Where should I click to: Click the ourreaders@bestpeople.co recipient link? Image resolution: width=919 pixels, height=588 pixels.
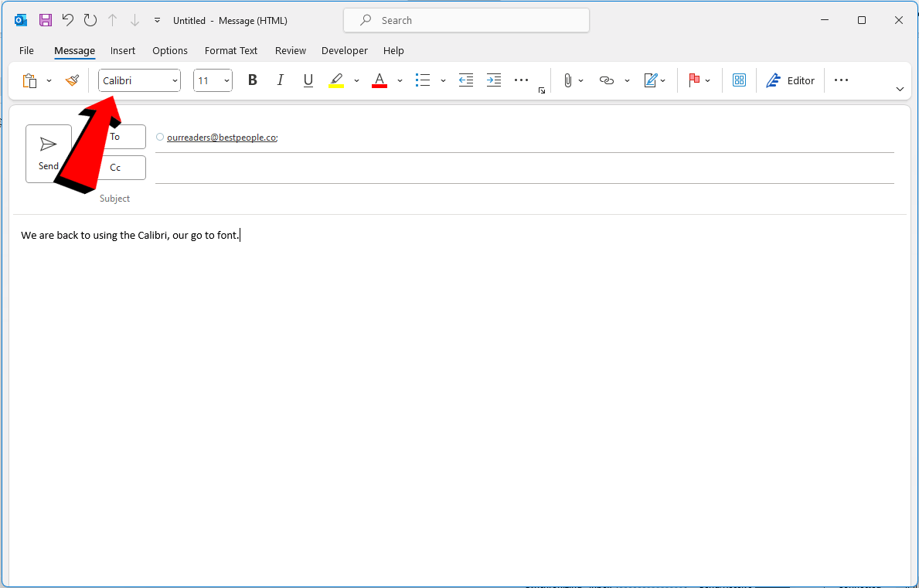[x=222, y=137]
